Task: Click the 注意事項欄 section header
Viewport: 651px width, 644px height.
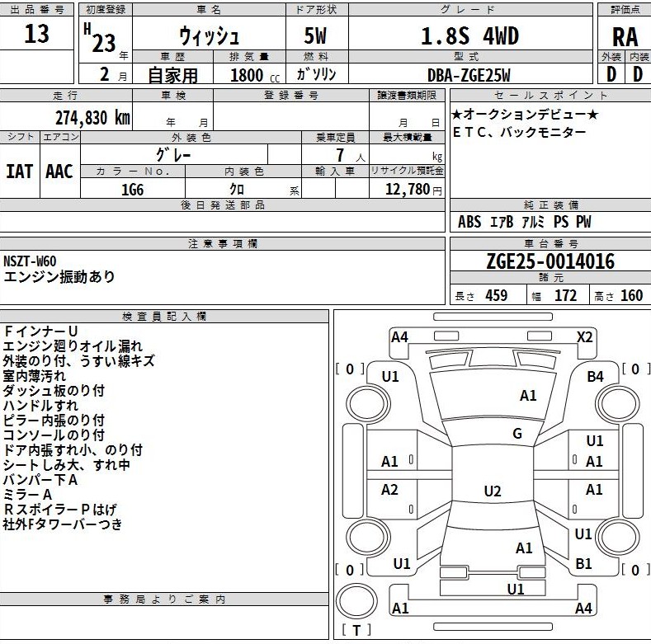Action: pos(223,243)
